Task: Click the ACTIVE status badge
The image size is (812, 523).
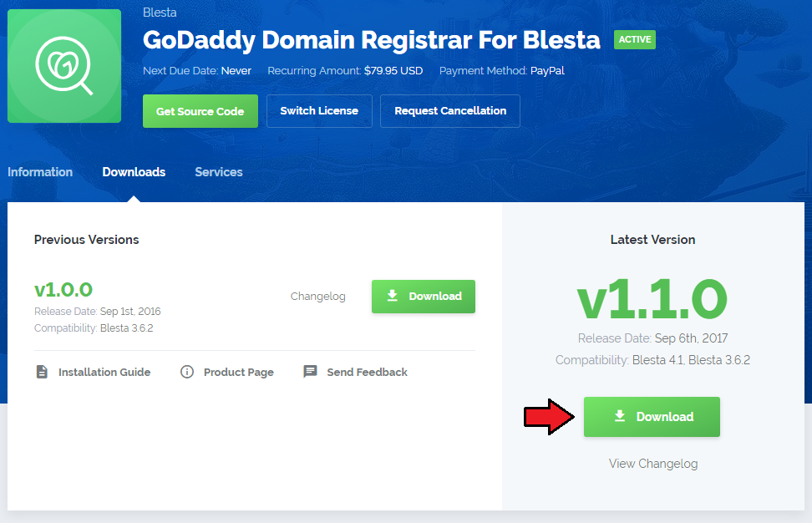Action: point(634,39)
